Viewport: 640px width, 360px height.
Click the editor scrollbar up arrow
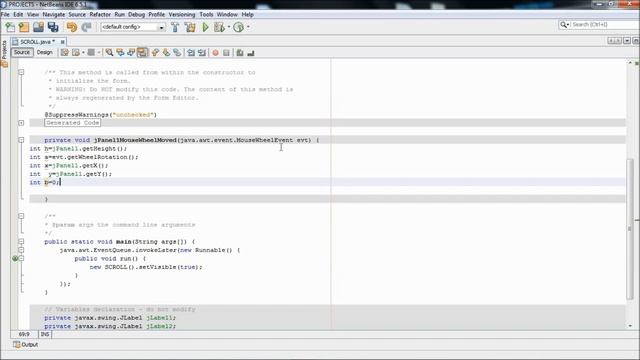630,63
